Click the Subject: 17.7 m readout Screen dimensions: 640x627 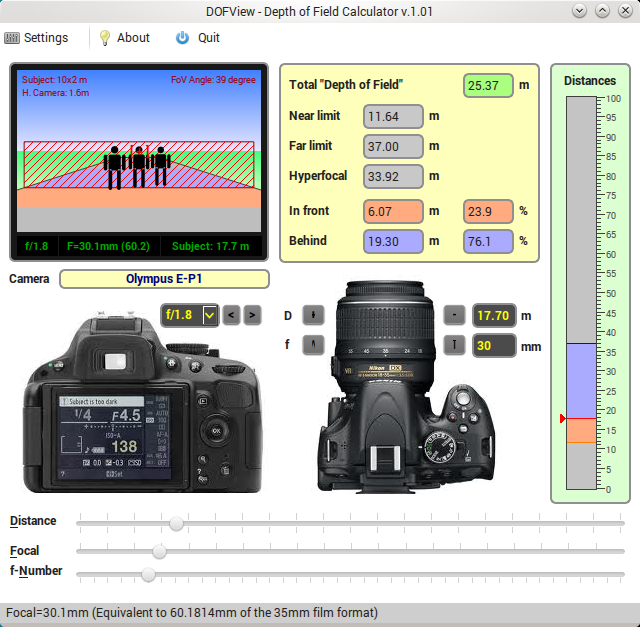(x=211, y=247)
